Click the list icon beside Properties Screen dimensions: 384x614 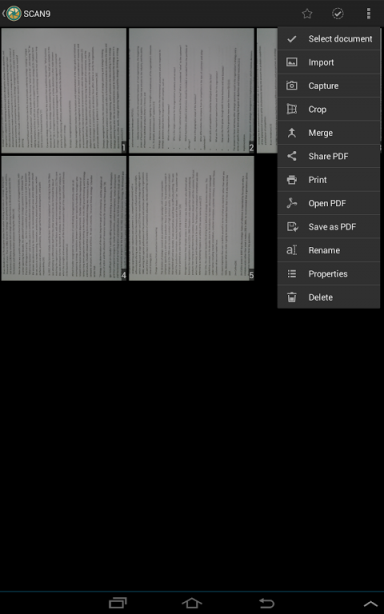(292, 274)
